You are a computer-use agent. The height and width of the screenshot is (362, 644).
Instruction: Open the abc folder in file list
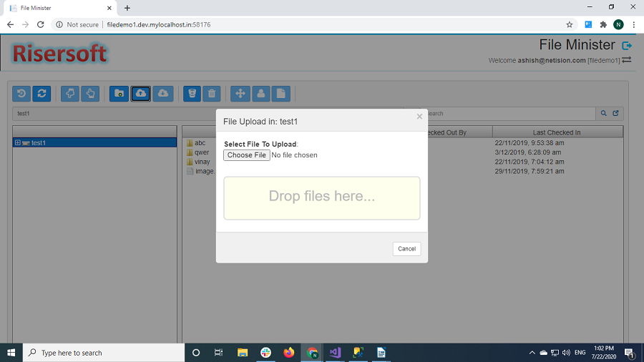(x=200, y=143)
